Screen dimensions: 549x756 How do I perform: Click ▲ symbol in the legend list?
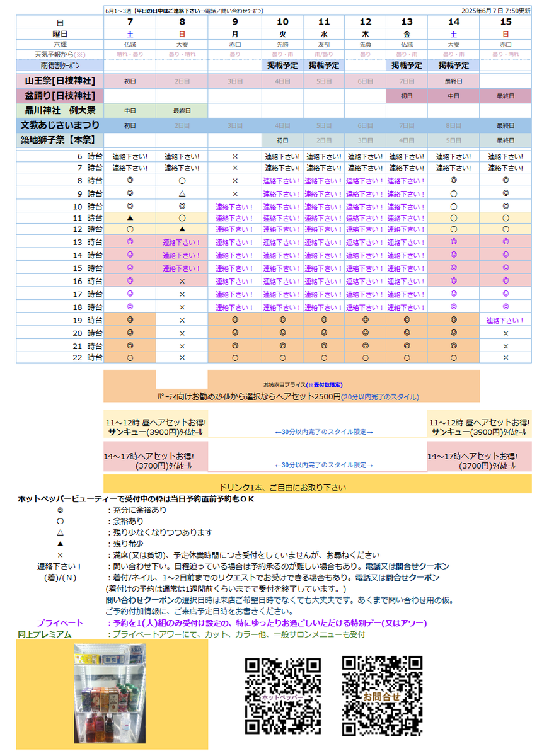[61, 544]
